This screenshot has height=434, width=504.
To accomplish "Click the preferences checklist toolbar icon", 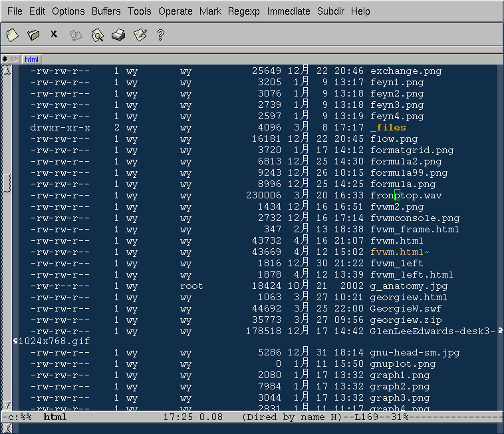I will (x=140, y=35).
